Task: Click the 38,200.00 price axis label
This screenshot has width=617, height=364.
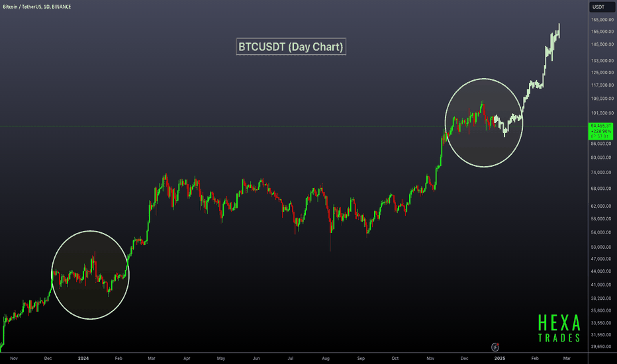Action: 602,298
